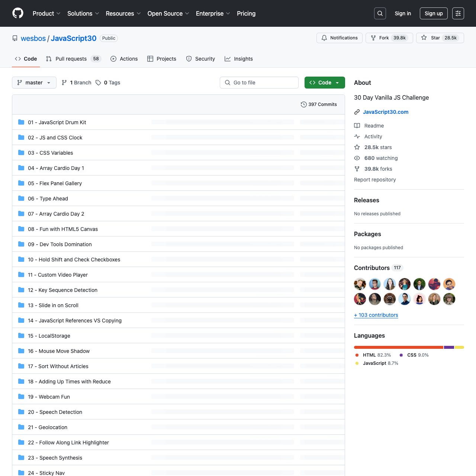Click the Notifications bell button
Viewport: 476px width, 476px height.
pyautogui.click(x=340, y=38)
